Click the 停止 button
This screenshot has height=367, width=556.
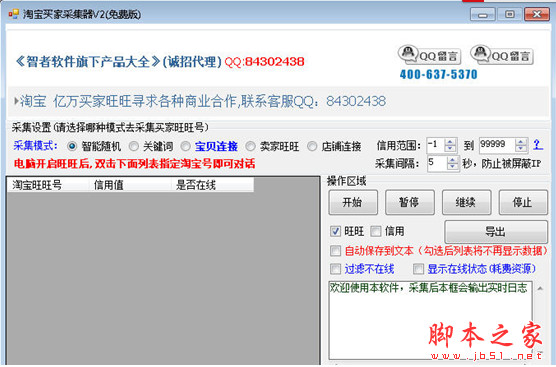pyautogui.click(x=523, y=202)
